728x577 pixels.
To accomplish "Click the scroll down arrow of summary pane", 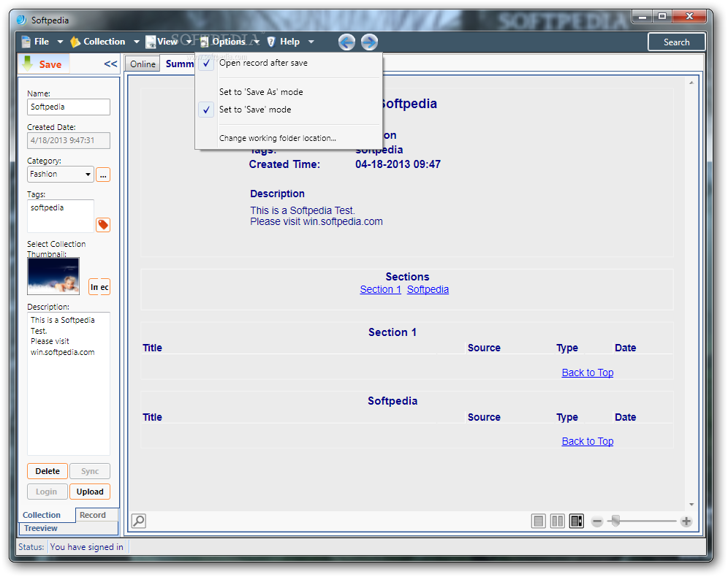I will (x=691, y=505).
